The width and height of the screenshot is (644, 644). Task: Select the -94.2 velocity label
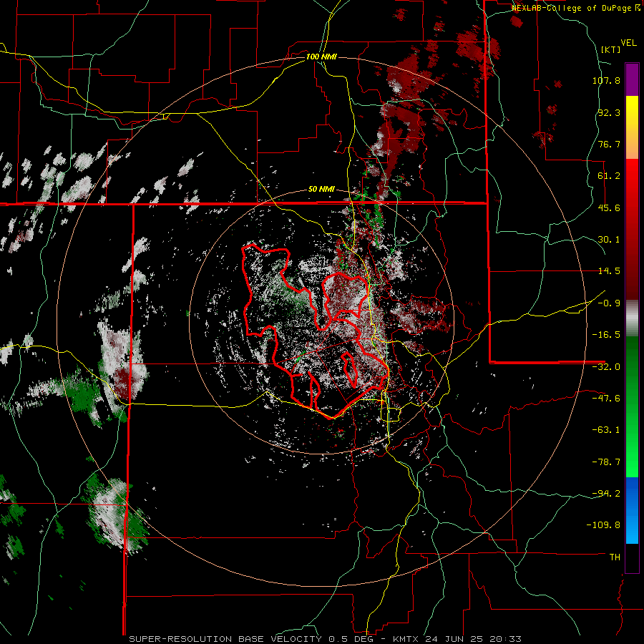606,493
